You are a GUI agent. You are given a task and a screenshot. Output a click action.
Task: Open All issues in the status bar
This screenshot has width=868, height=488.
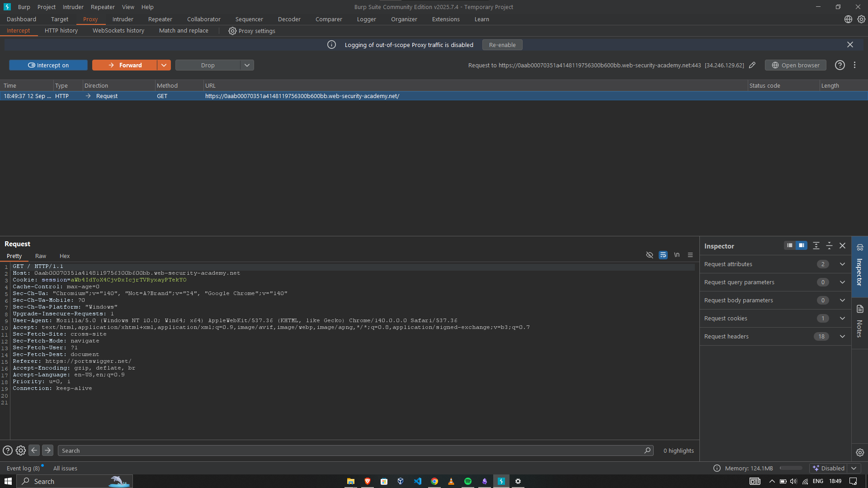(65, 468)
